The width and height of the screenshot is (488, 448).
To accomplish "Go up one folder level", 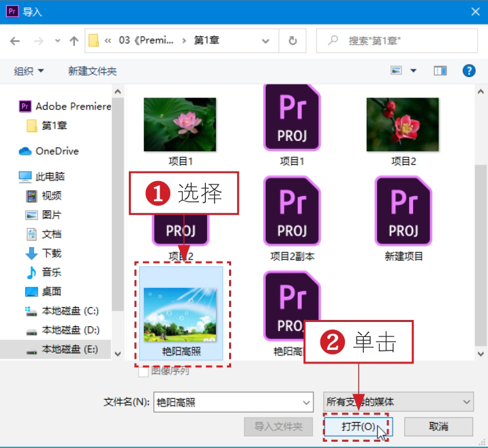I will click(74, 41).
